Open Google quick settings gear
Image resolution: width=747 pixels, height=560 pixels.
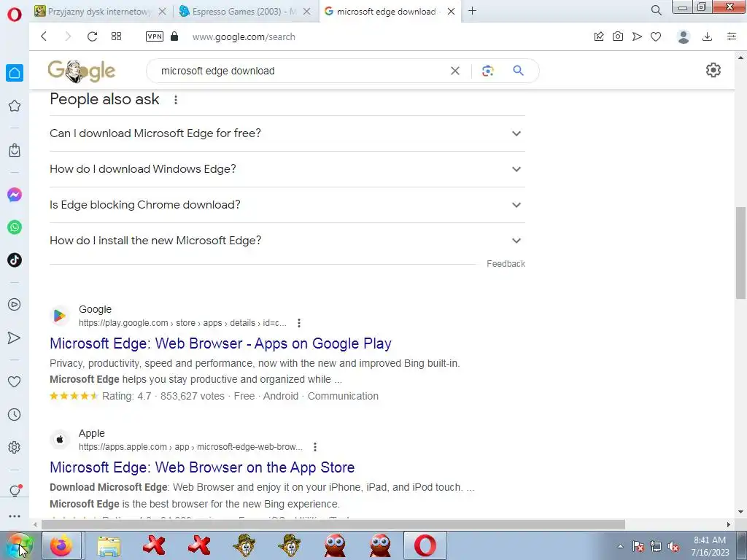[x=713, y=71]
